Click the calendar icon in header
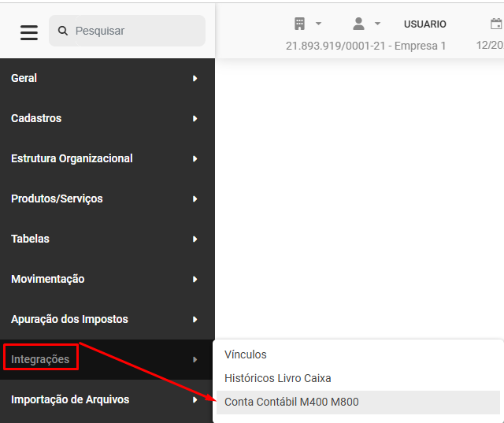The image size is (504, 423). [x=496, y=24]
